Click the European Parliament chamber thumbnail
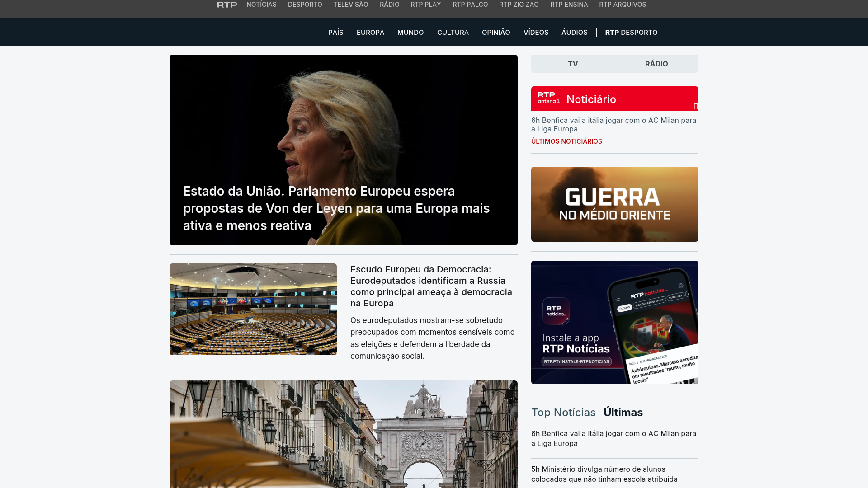868x488 pixels. pyautogui.click(x=253, y=309)
